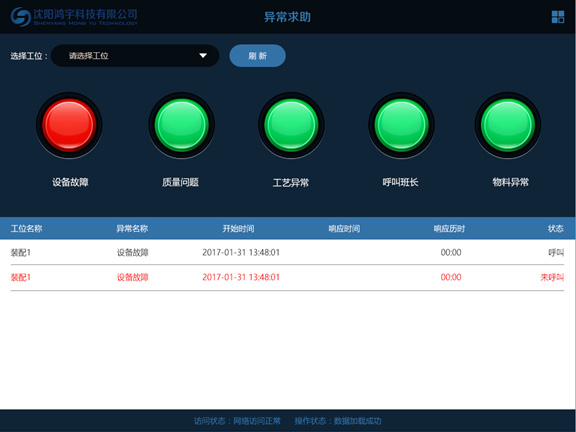
Task: Select the red 装配1 table row
Action: pyautogui.click(x=287, y=277)
